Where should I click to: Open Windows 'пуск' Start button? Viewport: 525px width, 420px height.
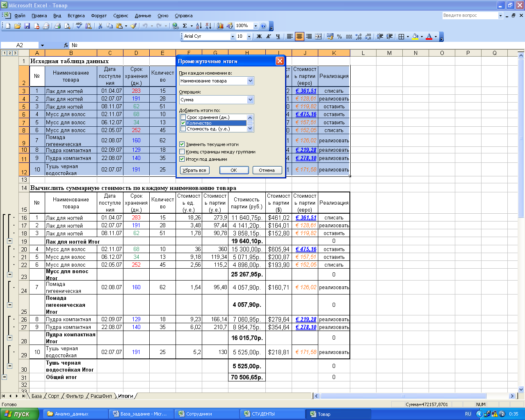19,414
